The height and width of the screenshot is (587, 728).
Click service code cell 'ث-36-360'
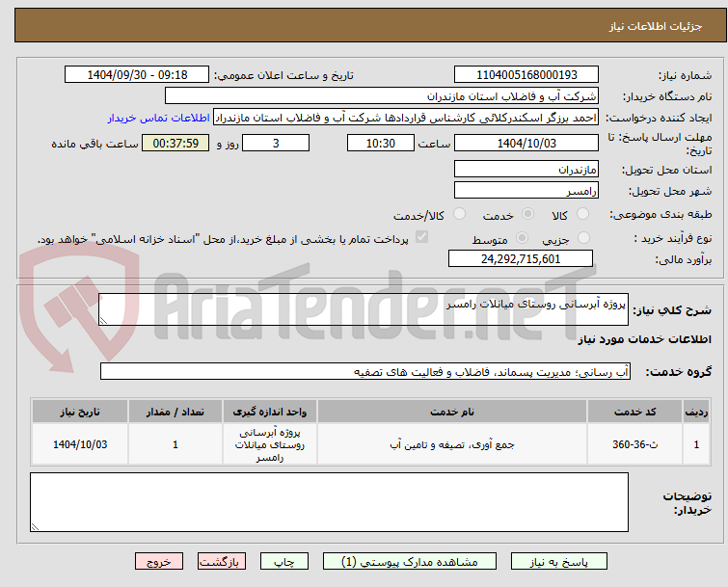[x=634, y=444]
